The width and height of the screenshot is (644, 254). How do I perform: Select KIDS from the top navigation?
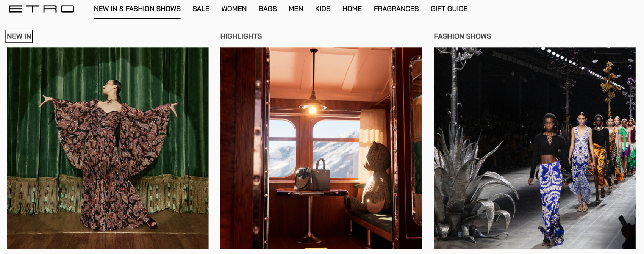coord(323,9)
